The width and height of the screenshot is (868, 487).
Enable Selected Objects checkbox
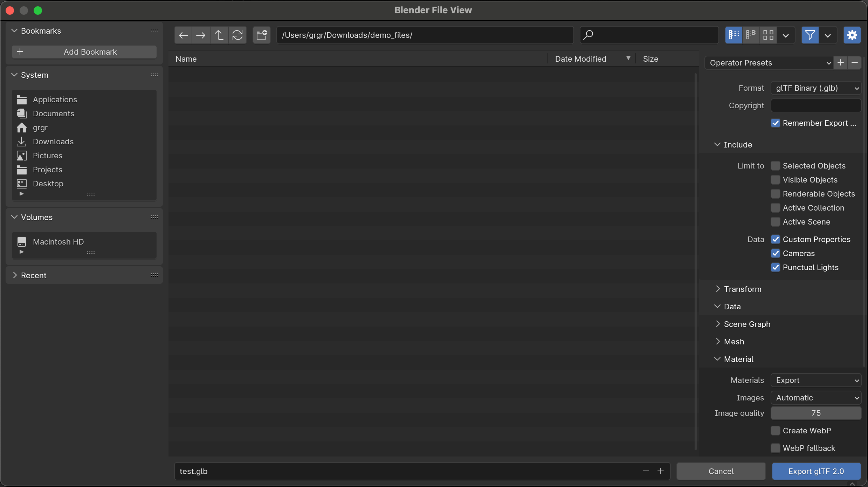[x=776, y=166]
